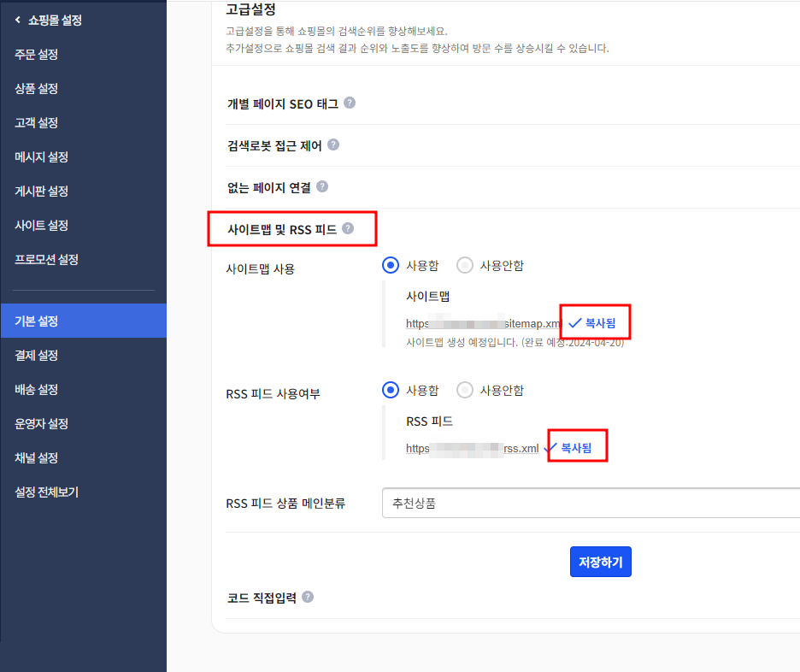Choose 사용안함 for RSS 피드 사용여부

coord(464,389)
